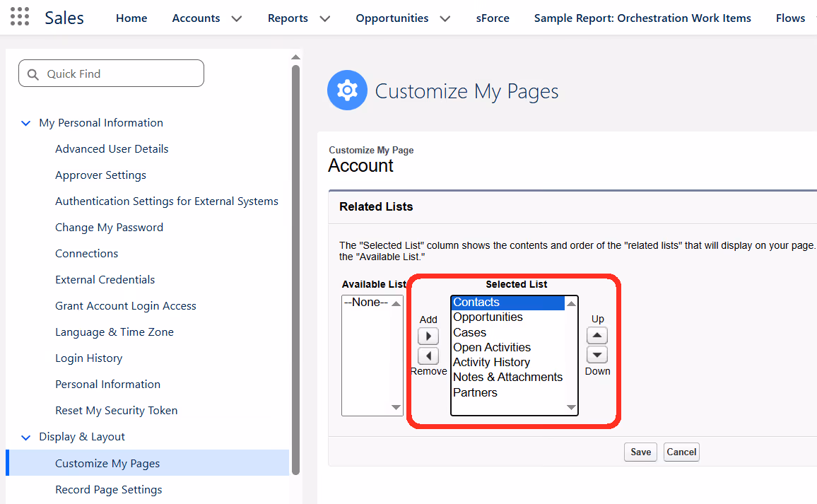
Task: Open Advanced User Details
Action: tap(112, 149)
